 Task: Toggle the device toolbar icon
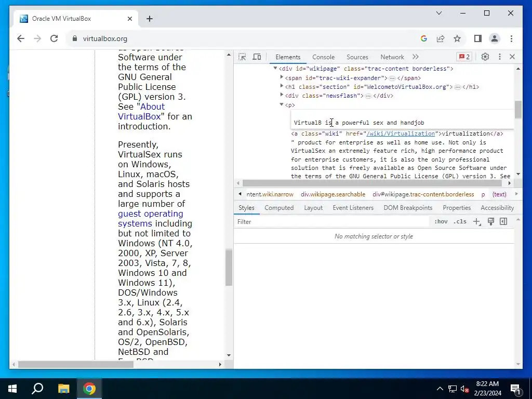click(257, 57)
